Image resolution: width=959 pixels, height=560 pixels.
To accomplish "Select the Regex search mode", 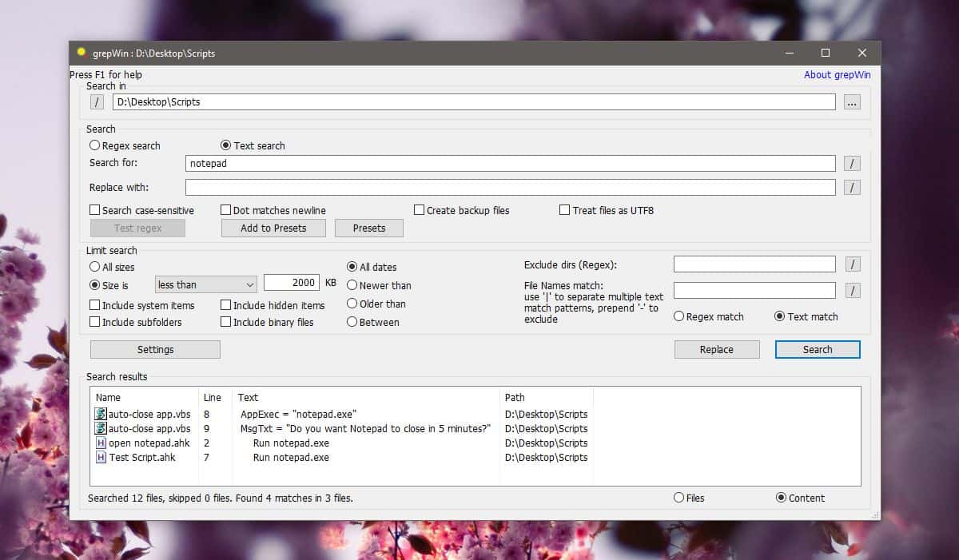I will pos(94,145).
